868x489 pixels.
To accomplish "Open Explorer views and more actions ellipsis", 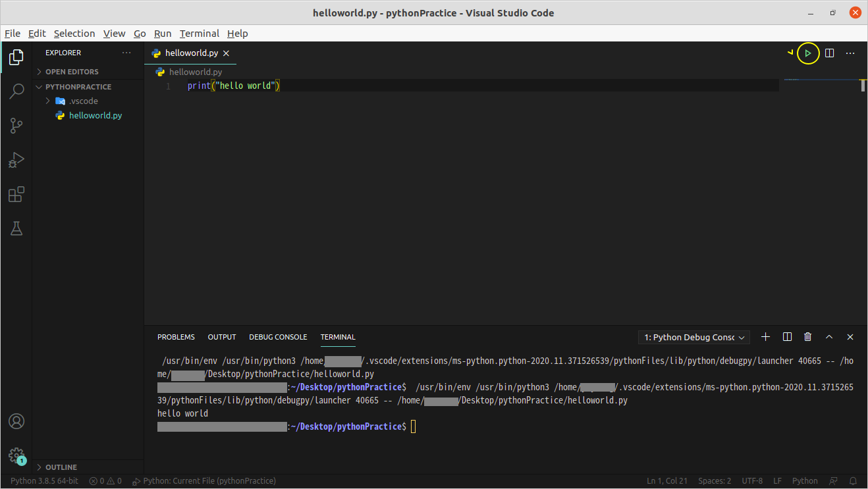I will tap(126, 53).
